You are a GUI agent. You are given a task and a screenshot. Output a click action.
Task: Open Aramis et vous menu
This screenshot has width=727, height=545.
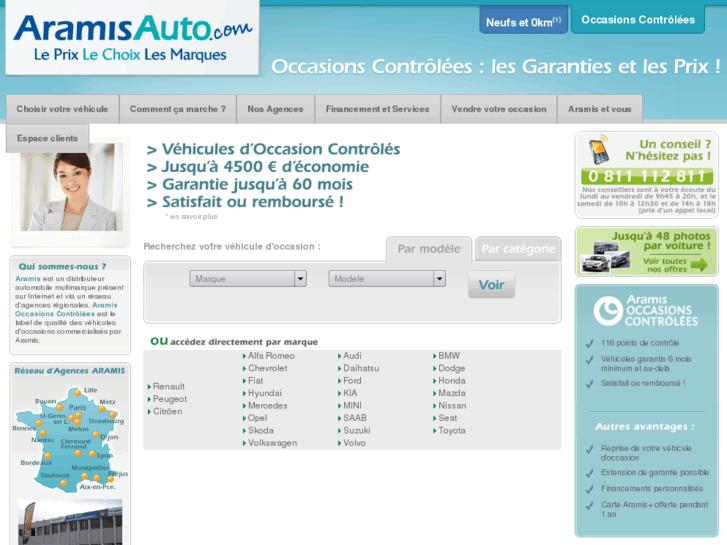pos(599,109)
